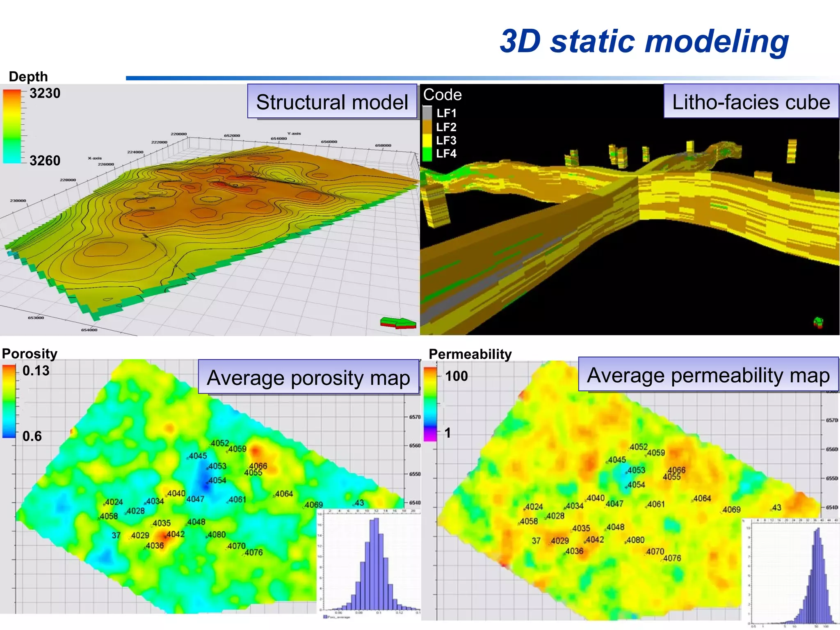Click well 4053 on permeability map
The image size is (840, 630).
click(x=636, y=470)
